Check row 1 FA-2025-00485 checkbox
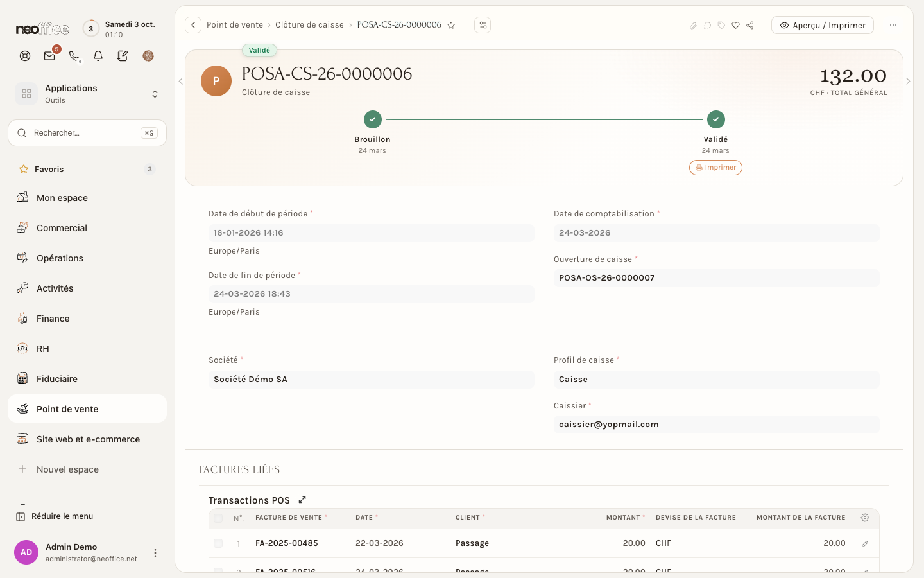924x578 pixels. (218, 543)
